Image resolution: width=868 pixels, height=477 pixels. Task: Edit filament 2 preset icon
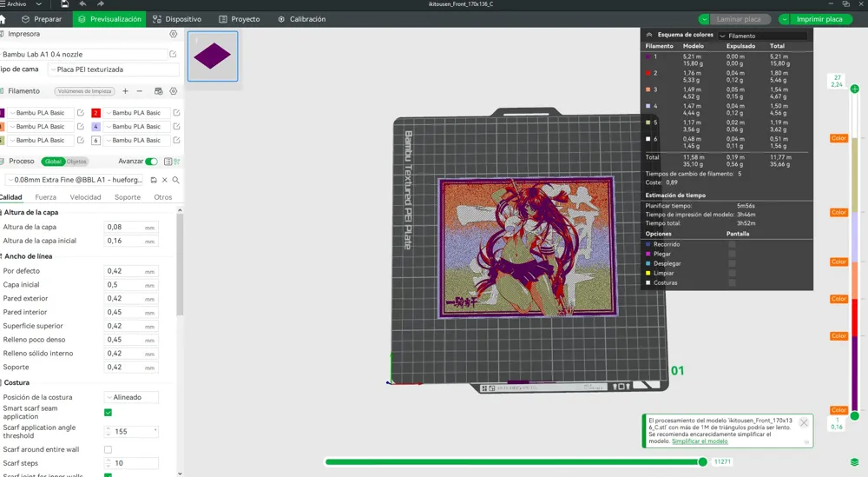point(176,112)
